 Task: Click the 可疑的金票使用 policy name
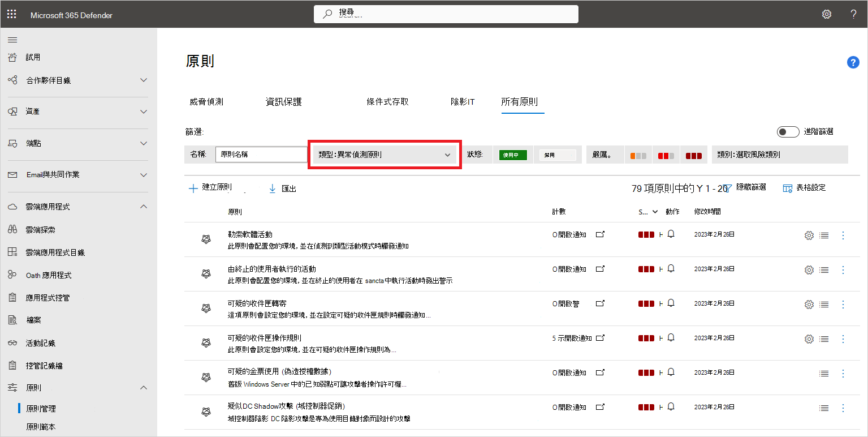(x=279, y=371)
